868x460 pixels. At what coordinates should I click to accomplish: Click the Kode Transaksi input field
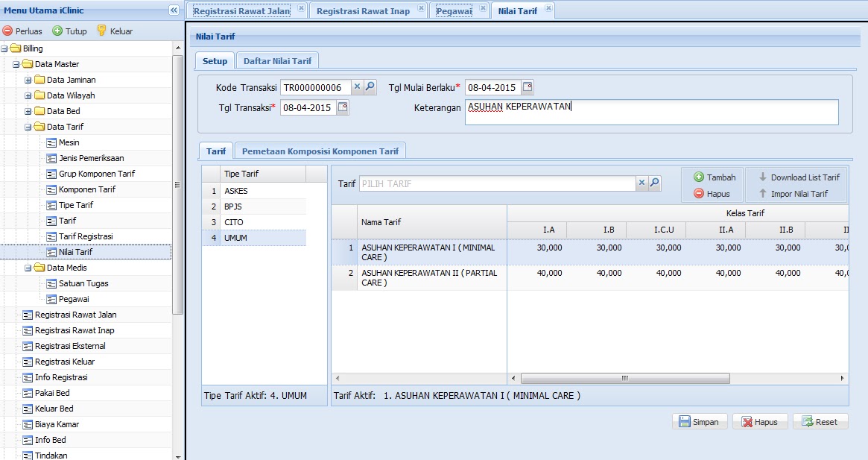tap(316, 87)
